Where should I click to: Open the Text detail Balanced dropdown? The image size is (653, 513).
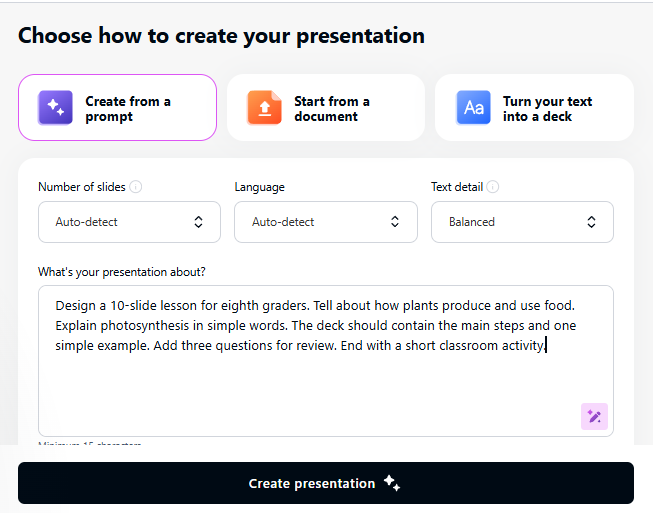(522, 222)
